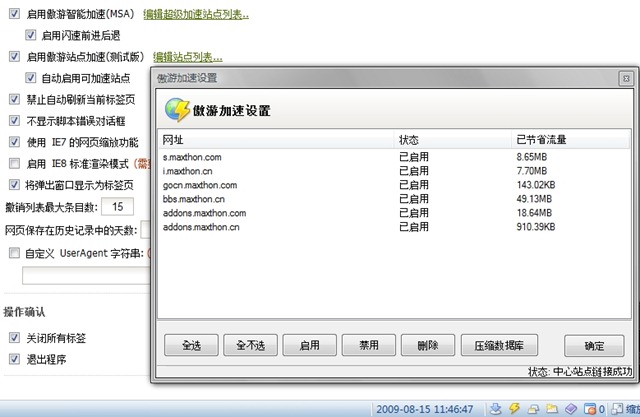
Task: Click the purple diamond icon in status bar
Action: pyautogui.click(x=571, y=409)
